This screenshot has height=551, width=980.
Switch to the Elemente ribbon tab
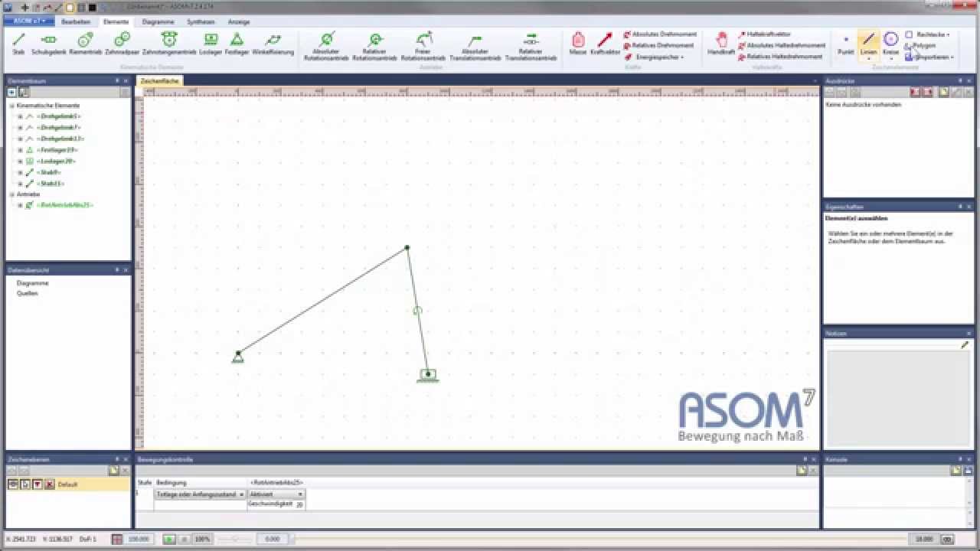116,21
